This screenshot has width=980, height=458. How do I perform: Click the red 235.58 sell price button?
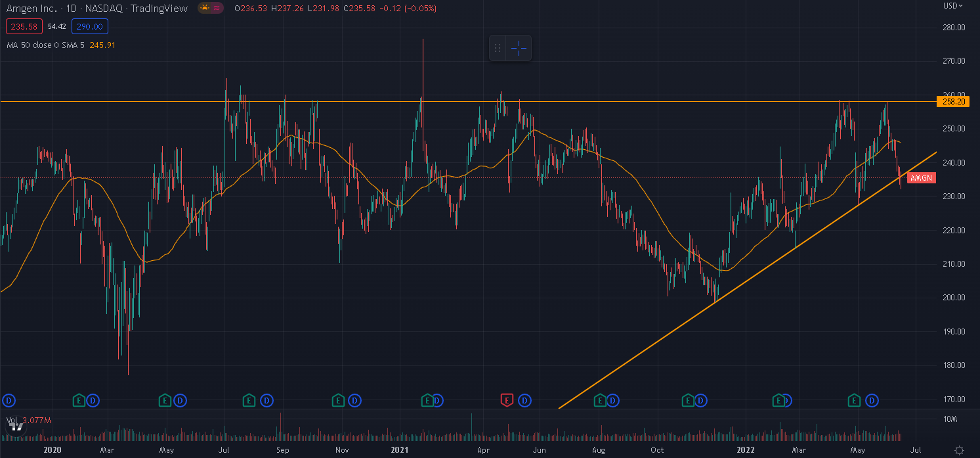24,26
